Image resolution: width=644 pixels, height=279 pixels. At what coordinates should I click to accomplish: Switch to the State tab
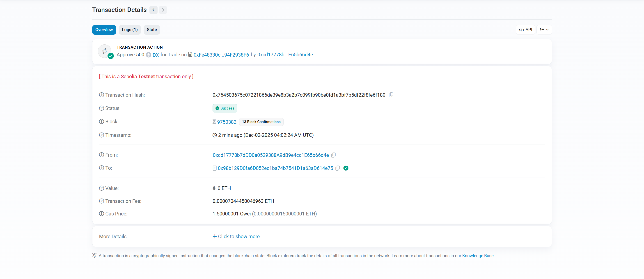pos(151,30)
